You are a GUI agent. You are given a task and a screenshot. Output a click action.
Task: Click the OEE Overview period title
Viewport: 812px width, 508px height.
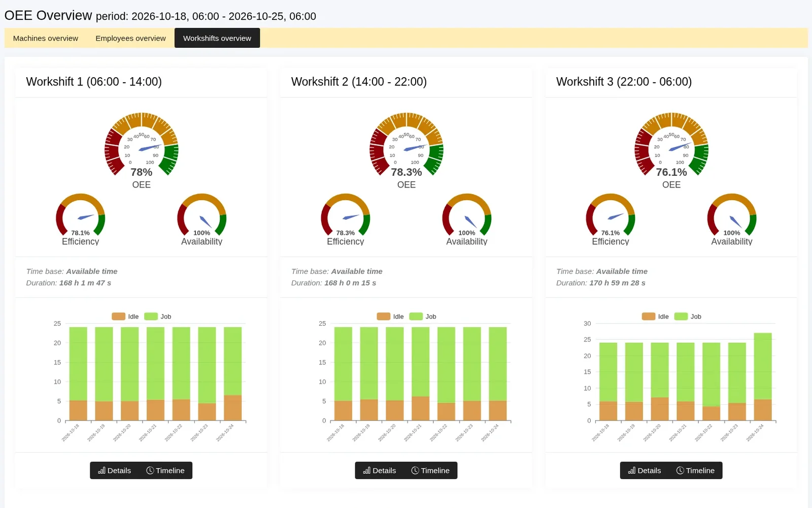160,16
